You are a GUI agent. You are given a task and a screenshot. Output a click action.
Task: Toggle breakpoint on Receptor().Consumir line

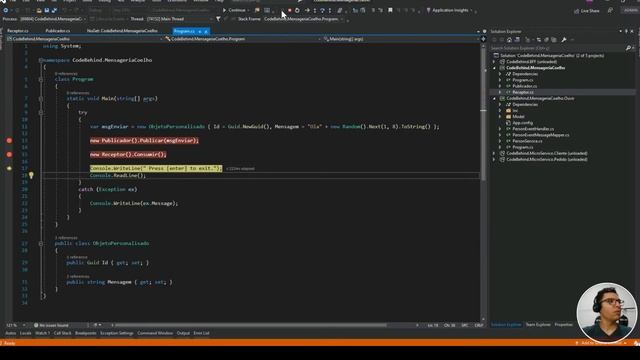(x=9, y=154)
